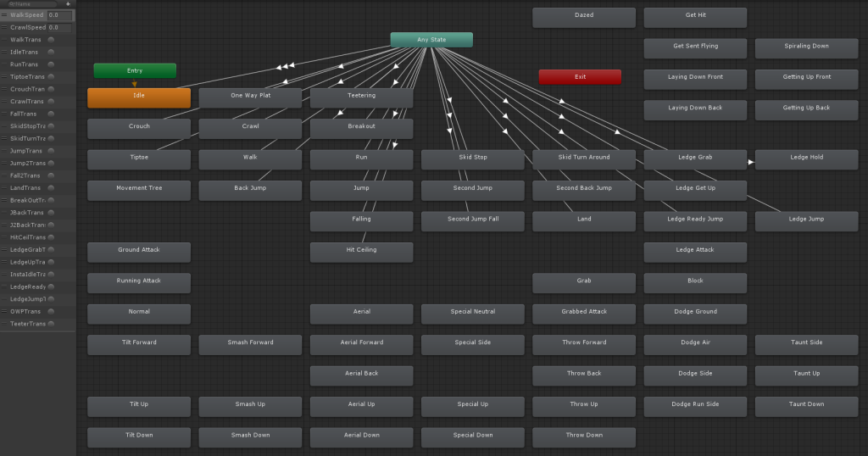Select the teal Any State node
Viewport: 868px width, 456px height.
431,40
